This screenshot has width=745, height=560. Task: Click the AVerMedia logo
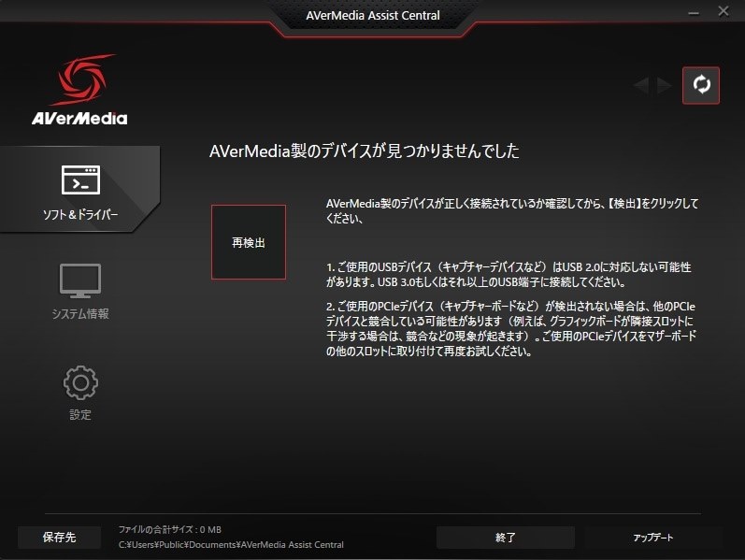(x=79, y=90)
